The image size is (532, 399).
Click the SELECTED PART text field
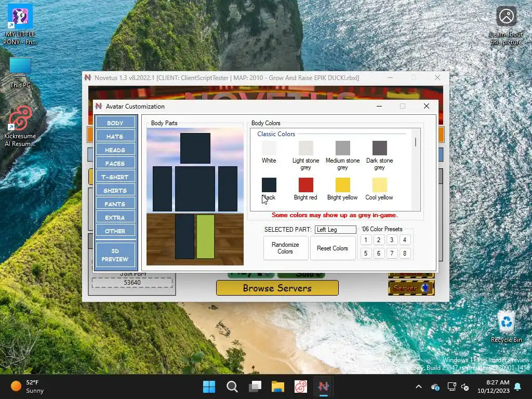point(335,230)
